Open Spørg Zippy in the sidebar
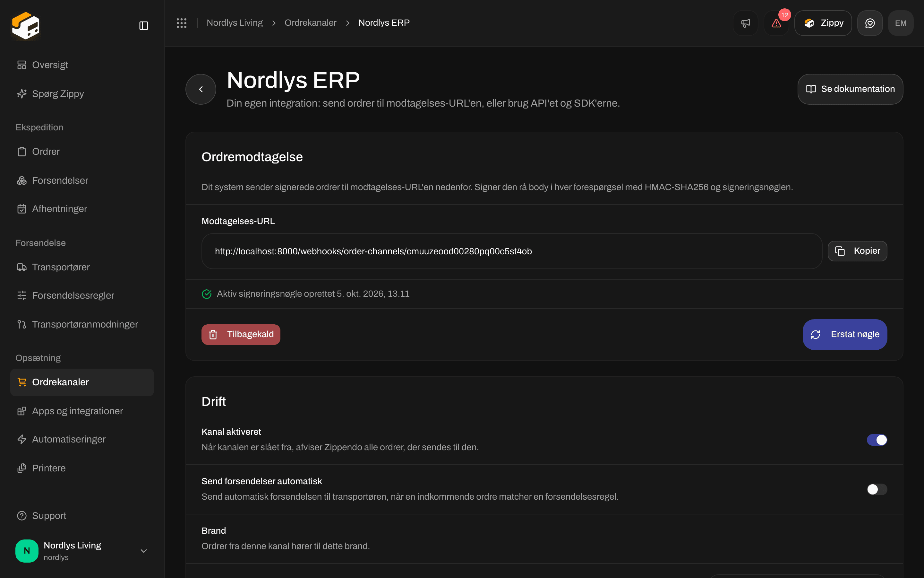924x578 pixels. 82,94
